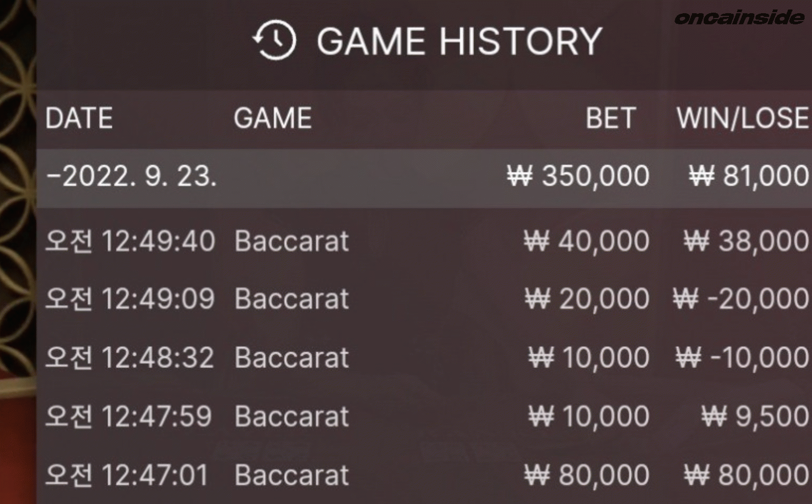Open the 12:49:40 Baccarat entry
This screenshot has width=812, height=504.
(x=291, y=241)
